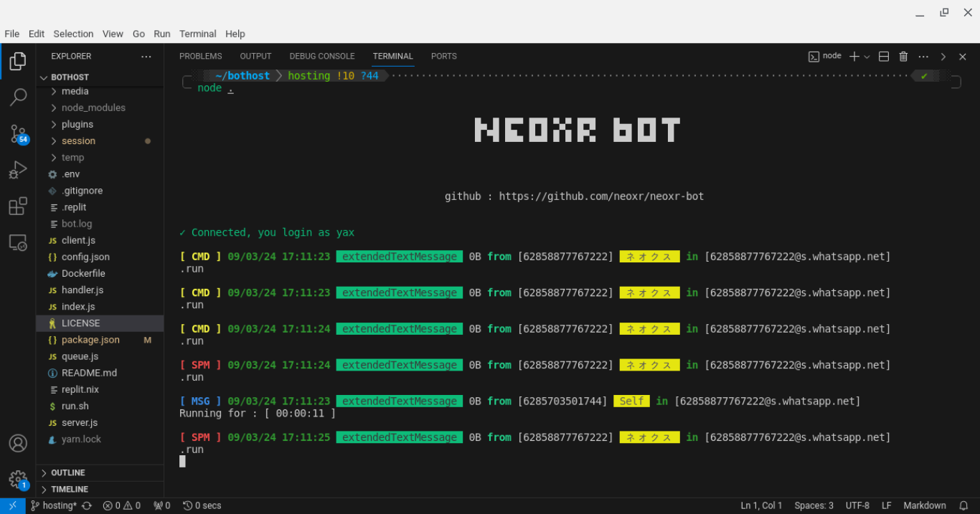Open Source Control view with 54 badge
The height and width of the screenshot is (514, 980).
(18, 133)
